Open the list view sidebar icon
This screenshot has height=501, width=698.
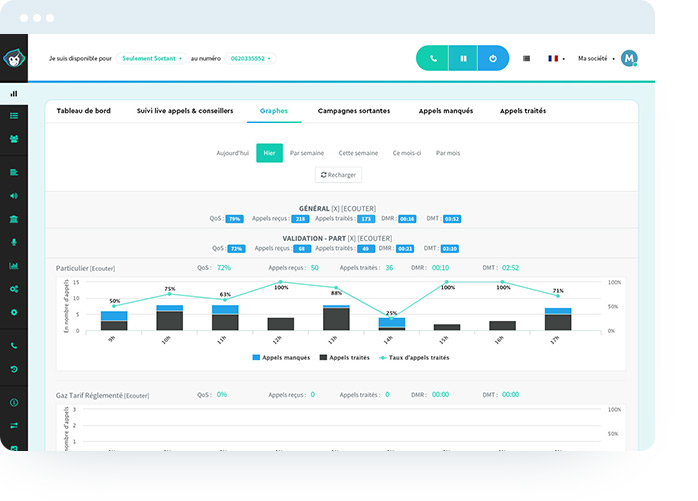click(14, 116)
